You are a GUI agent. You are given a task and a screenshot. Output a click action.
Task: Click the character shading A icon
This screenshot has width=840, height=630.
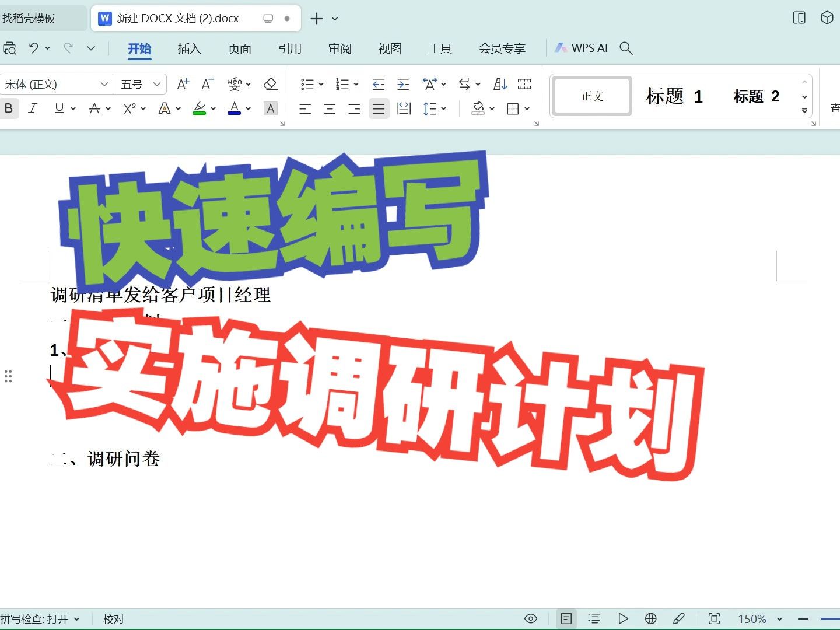click(x=270, y=109)
